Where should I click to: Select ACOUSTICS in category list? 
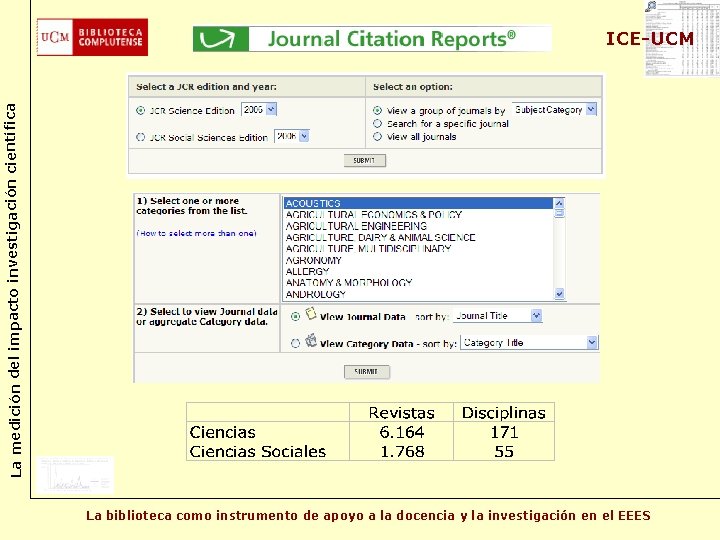[x=418, y=203]
